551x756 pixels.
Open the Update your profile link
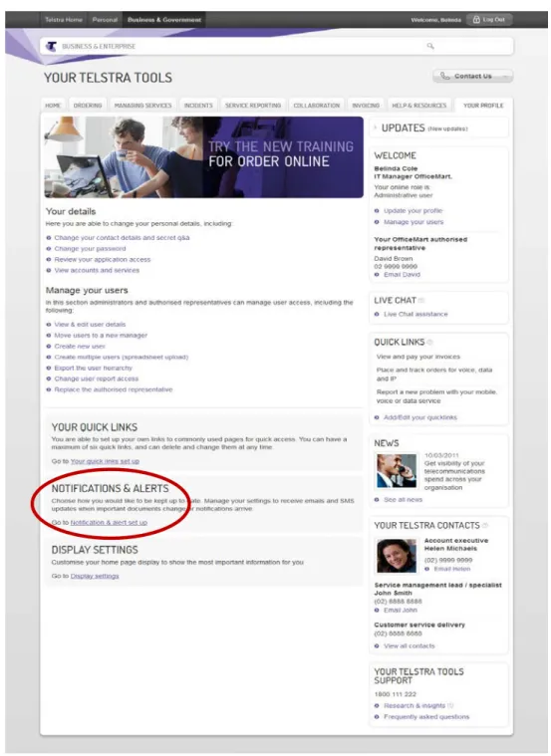(413, 211)
